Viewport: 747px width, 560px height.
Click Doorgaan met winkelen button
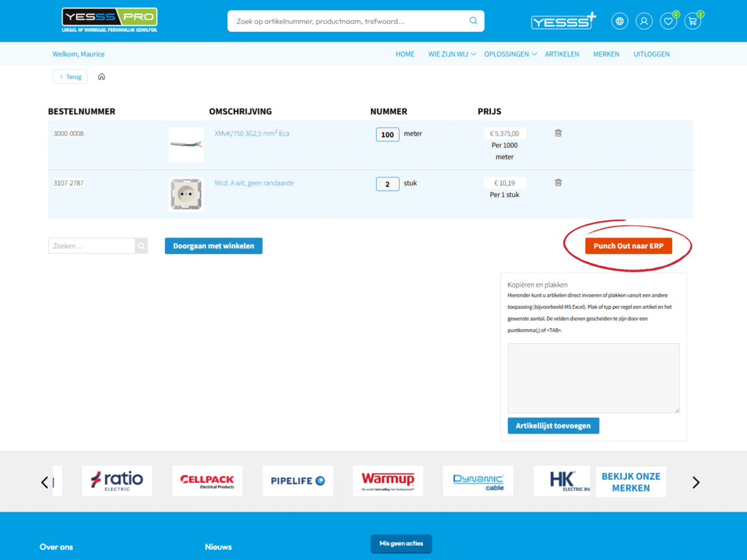(x=214, y=246)
